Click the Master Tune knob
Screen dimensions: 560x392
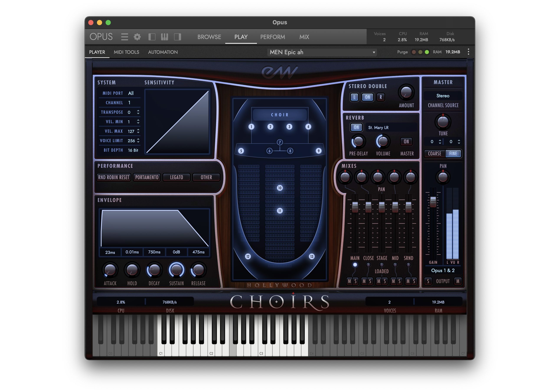(x=443, y=121)
